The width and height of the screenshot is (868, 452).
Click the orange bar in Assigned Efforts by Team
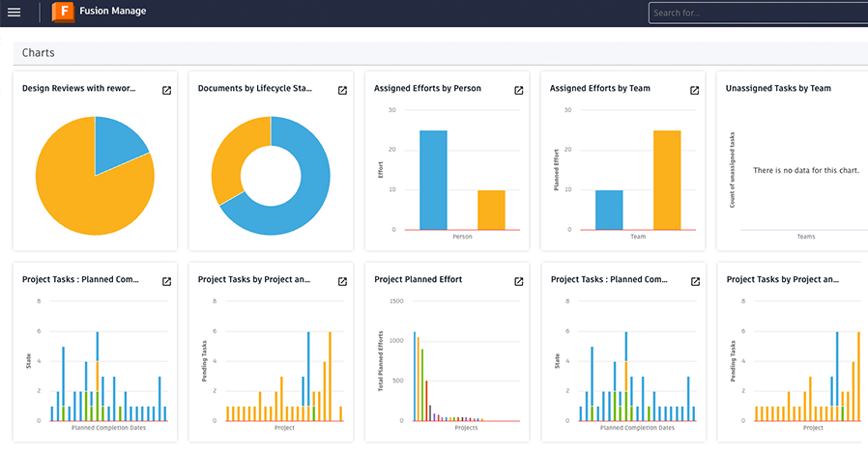tap(667, 180)
